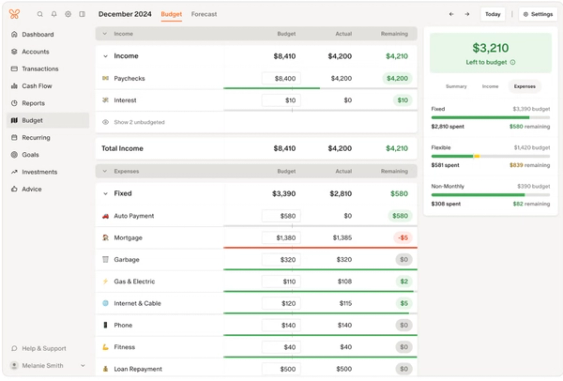The width and height of the screenshot is (563, 381).
Task: Click the Today button
Action: click(x=493, y=14)
